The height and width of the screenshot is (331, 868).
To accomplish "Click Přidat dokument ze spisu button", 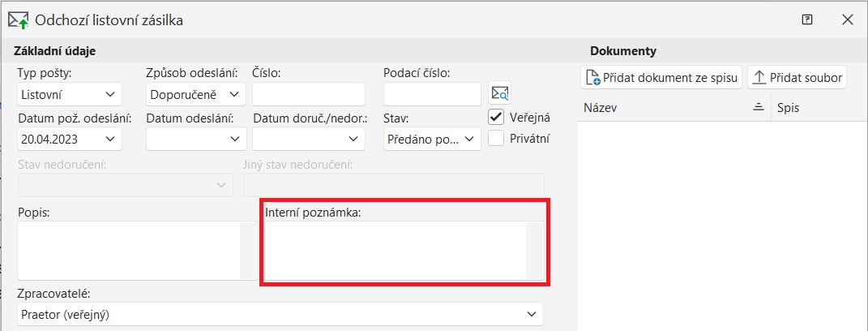I will (661, 78).
